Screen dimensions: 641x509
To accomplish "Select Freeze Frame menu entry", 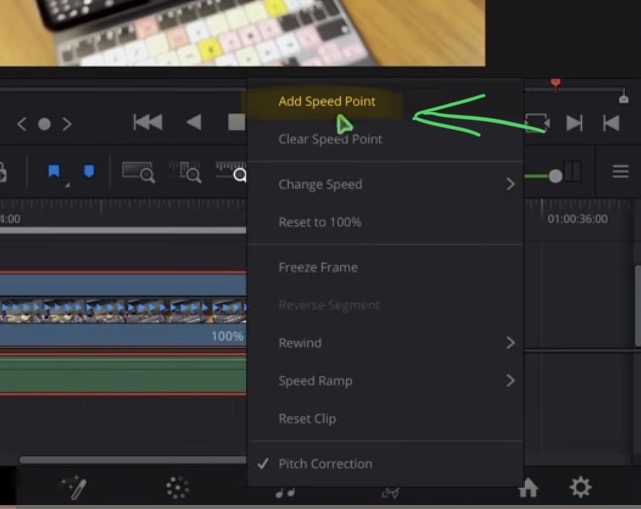I will pos(318,267).
